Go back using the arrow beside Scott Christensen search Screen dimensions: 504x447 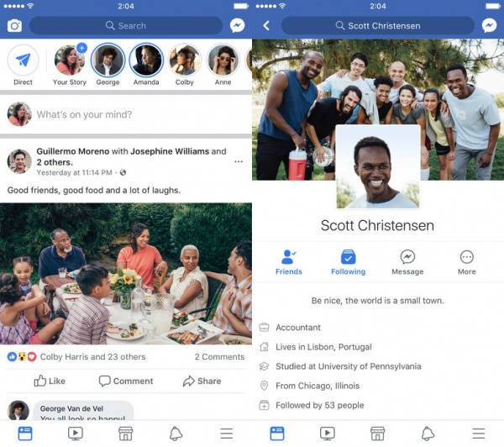(x=265, y=25)
